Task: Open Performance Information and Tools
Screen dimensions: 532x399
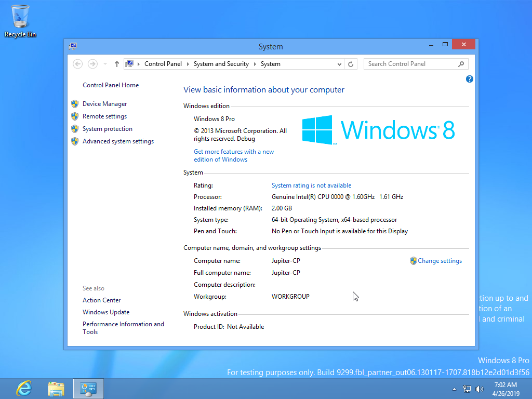Action: [123, 328]
